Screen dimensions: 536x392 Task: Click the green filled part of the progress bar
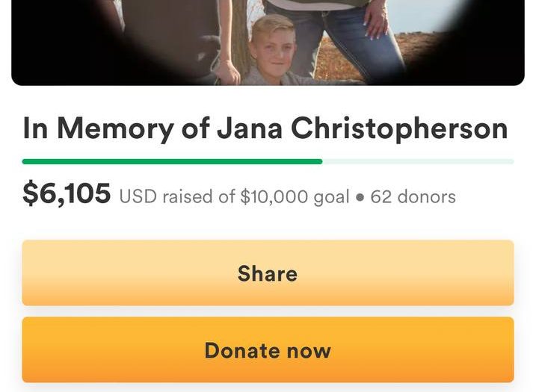click(172, 161)
